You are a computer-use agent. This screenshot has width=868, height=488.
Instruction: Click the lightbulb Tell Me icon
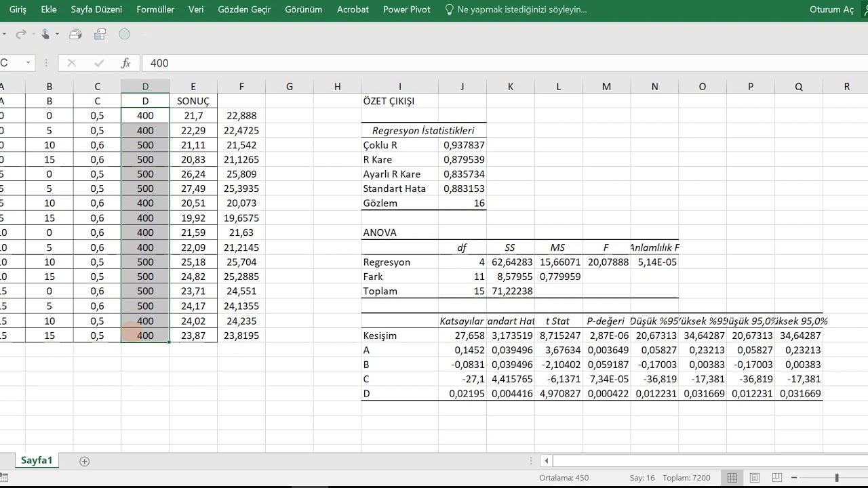point(449,9)
